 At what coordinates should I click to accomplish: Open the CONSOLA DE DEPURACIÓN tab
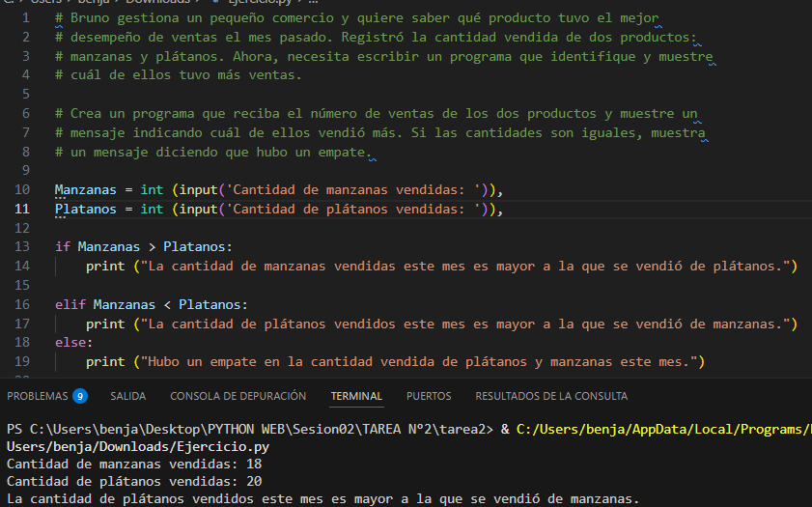238,396
